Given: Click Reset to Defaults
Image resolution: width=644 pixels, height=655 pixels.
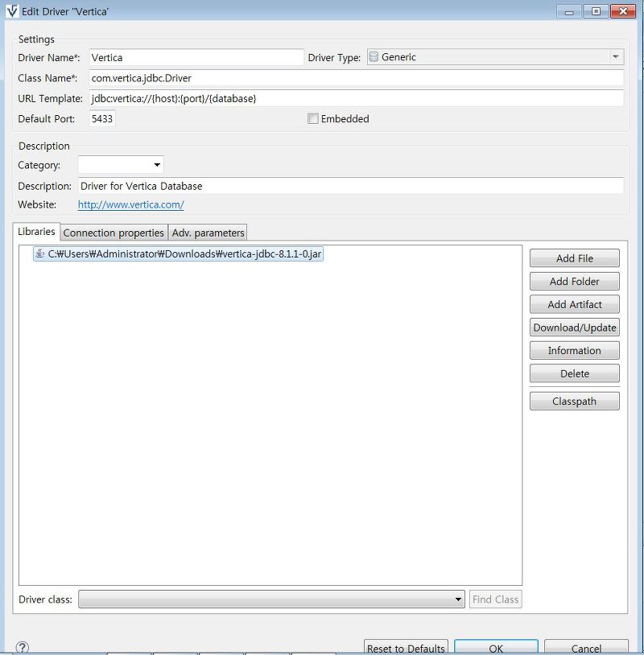Looking at the screenshot, I should click(406, 648).
